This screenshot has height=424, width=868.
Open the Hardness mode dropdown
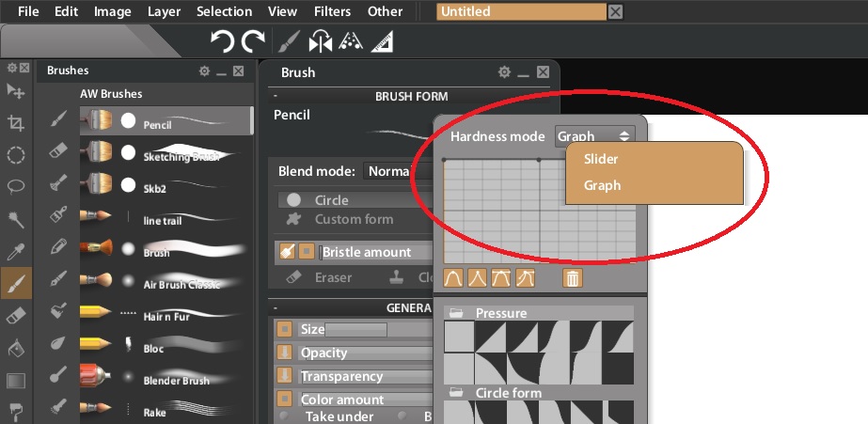pyautogui.click(x=595, y=136)
